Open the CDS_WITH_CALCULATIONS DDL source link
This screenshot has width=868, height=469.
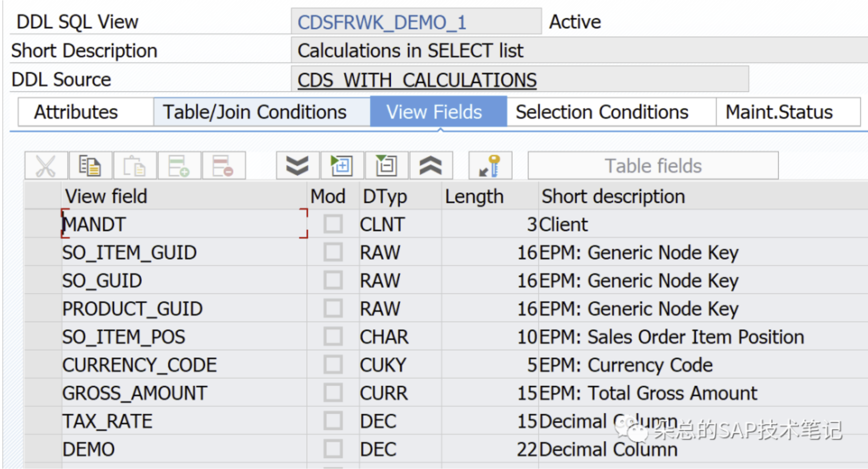(x=417, y=80)
